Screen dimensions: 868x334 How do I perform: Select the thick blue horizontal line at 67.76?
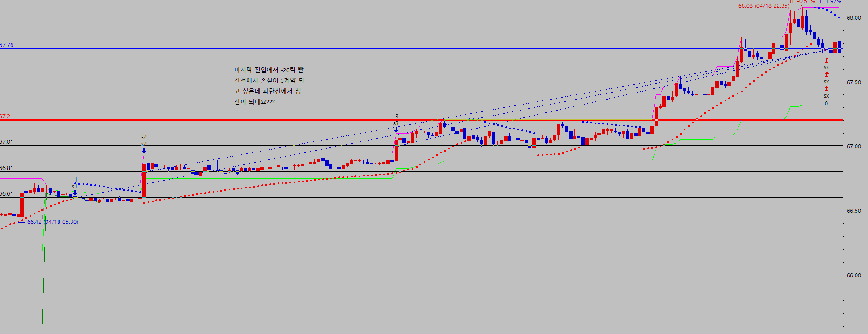click(415, 48)
